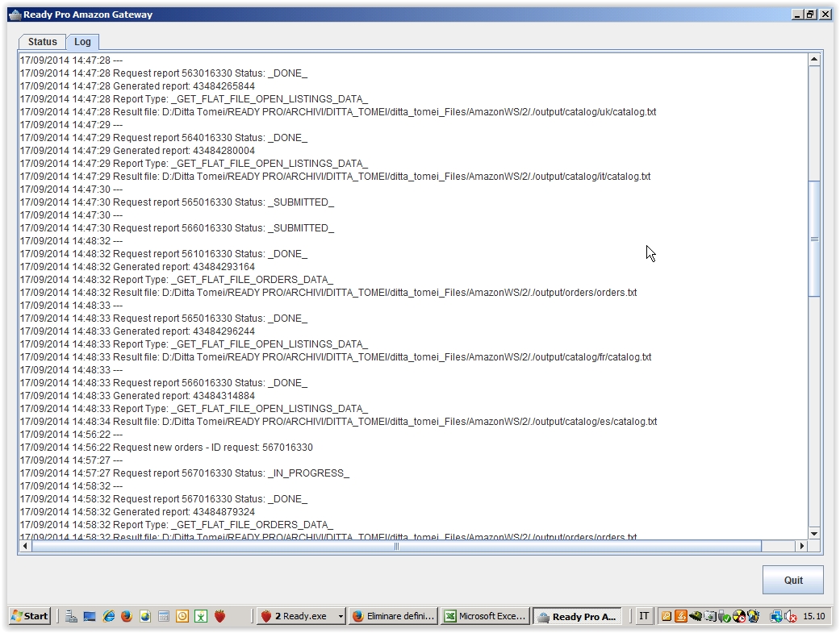Click the uk/catalog.txt result file line

[338, 111]
